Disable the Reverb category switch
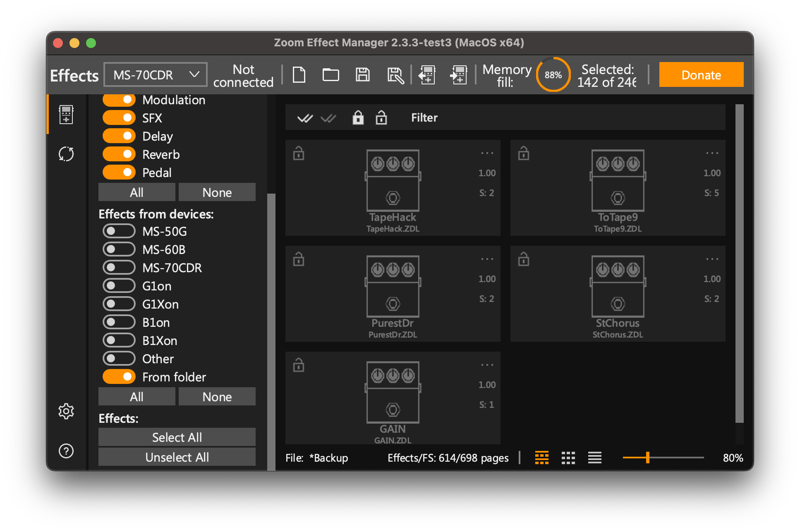Image resolution: width=800 pixels, height=532 pixels. point(119,154)
